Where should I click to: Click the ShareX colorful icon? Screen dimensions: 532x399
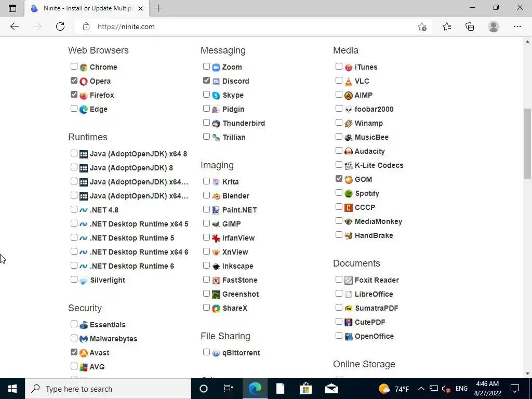click(x=216, y=309)
